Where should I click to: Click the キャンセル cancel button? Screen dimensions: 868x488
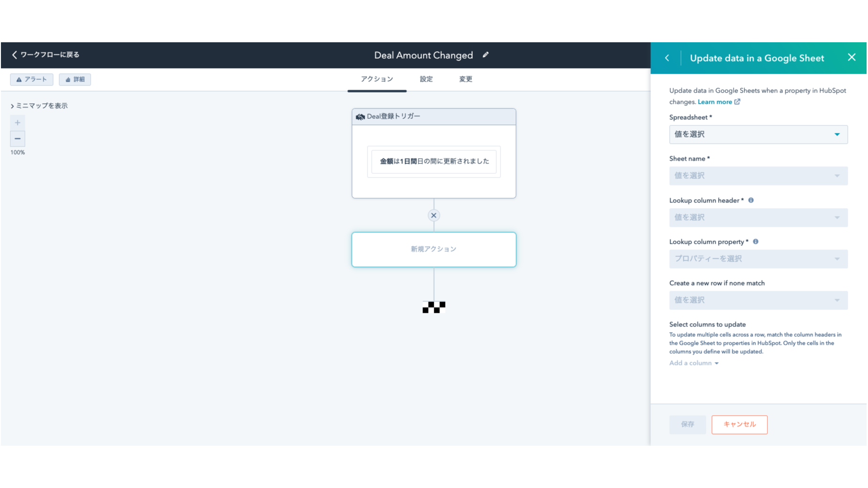[739, 425]
